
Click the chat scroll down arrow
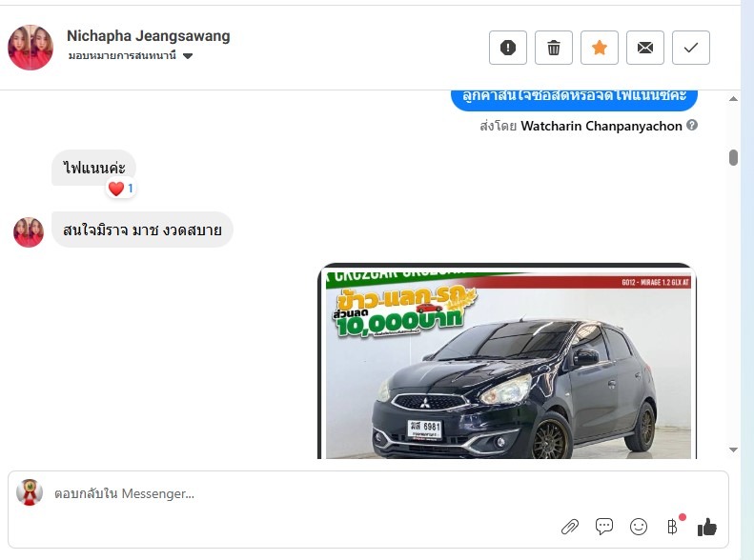[733, 450]
